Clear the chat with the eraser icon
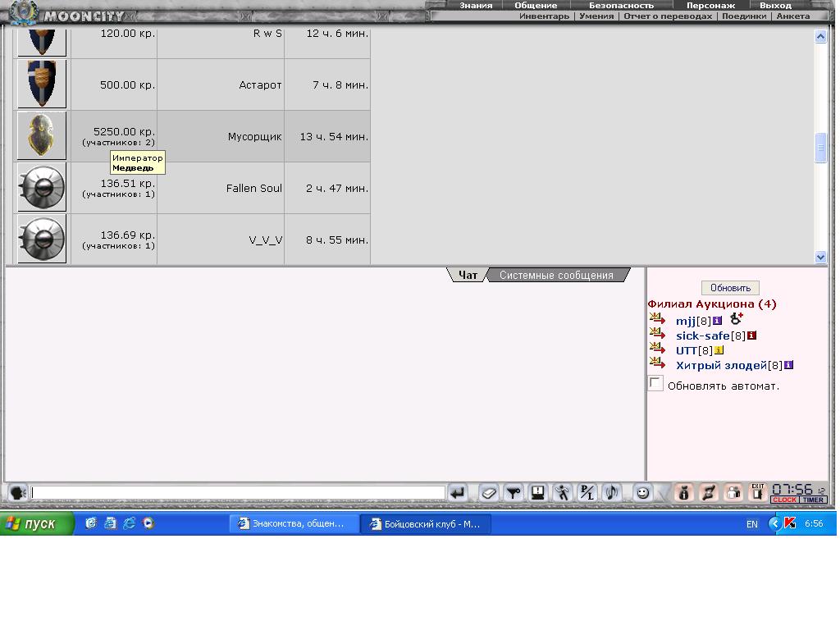 pos(488,493)
